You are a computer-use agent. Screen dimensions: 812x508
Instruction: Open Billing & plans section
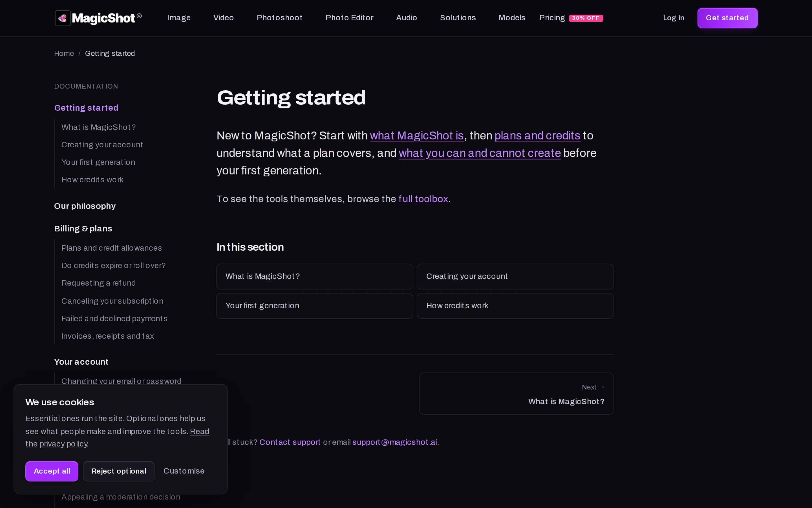(x=83, y=229)
